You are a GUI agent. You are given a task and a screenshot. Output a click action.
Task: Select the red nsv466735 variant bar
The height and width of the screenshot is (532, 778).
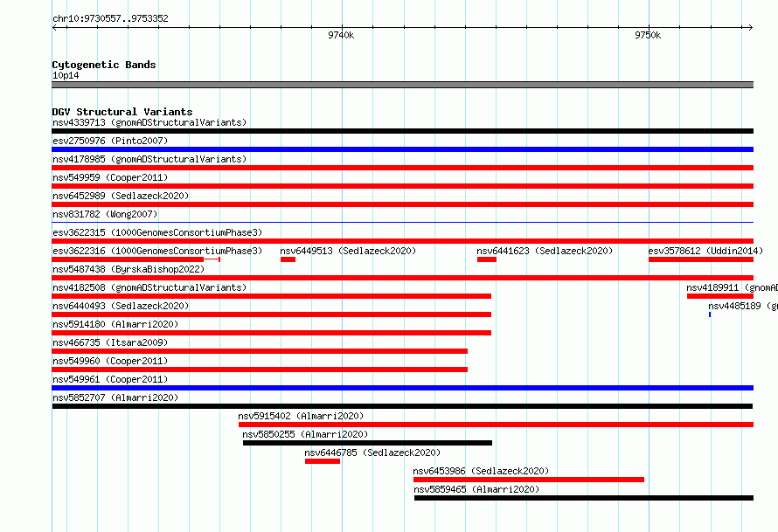click(x=260, y=351)
